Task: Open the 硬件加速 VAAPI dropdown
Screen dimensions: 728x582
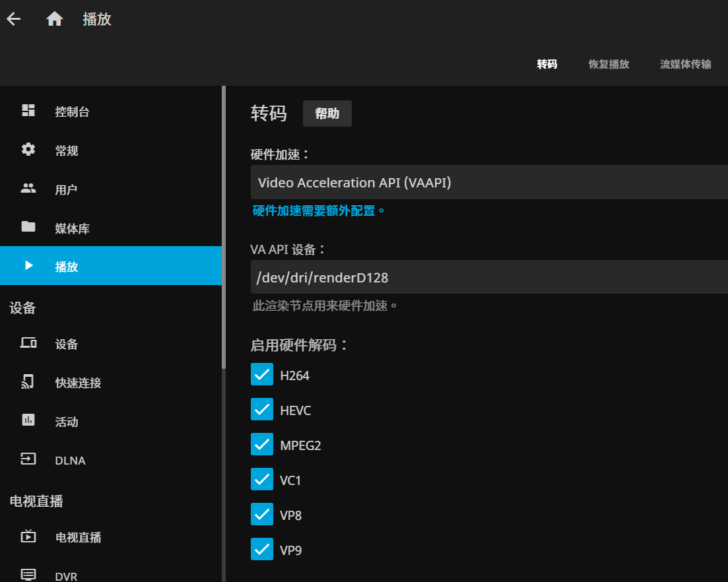Action: click(x=489, y=182)
